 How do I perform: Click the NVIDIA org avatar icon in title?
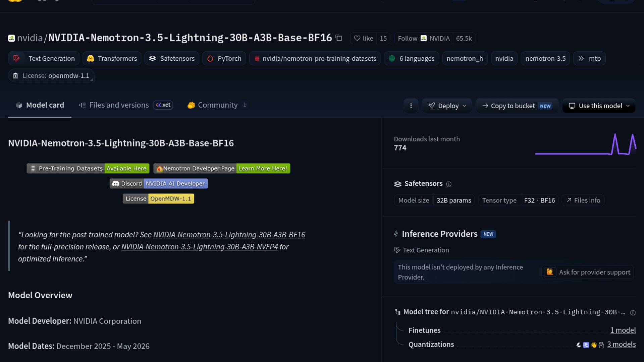coord(11,38)
